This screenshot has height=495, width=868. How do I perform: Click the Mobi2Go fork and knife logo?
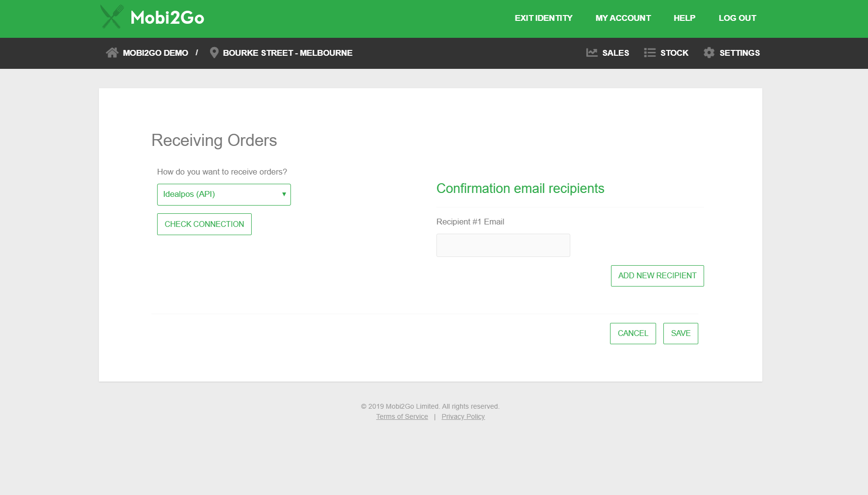112,17
